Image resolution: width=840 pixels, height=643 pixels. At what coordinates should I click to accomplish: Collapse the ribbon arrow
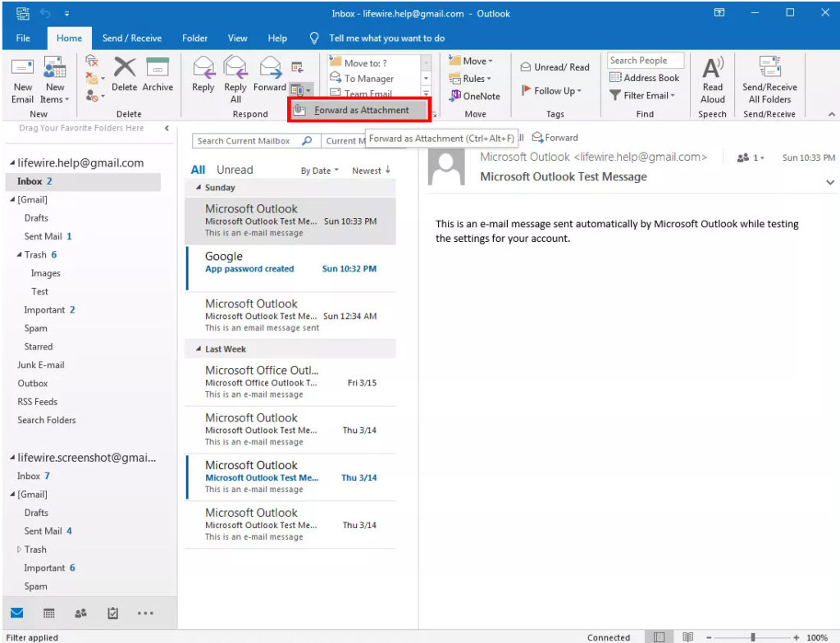[832, 114]
